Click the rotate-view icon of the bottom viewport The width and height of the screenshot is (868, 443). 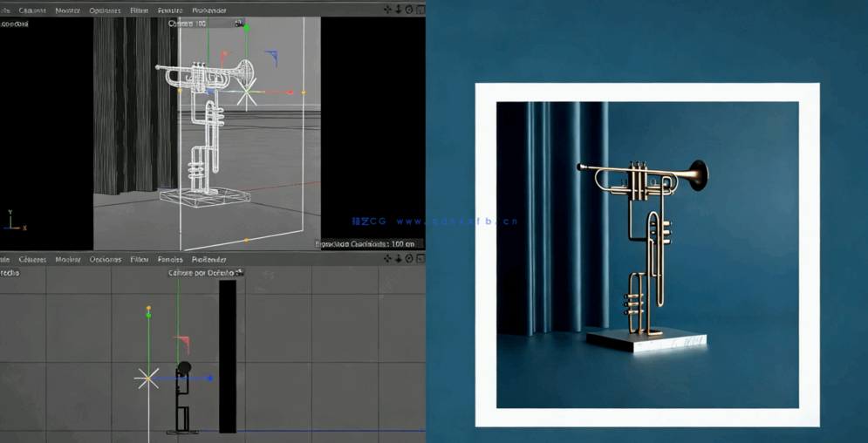(x=409, y=259)
